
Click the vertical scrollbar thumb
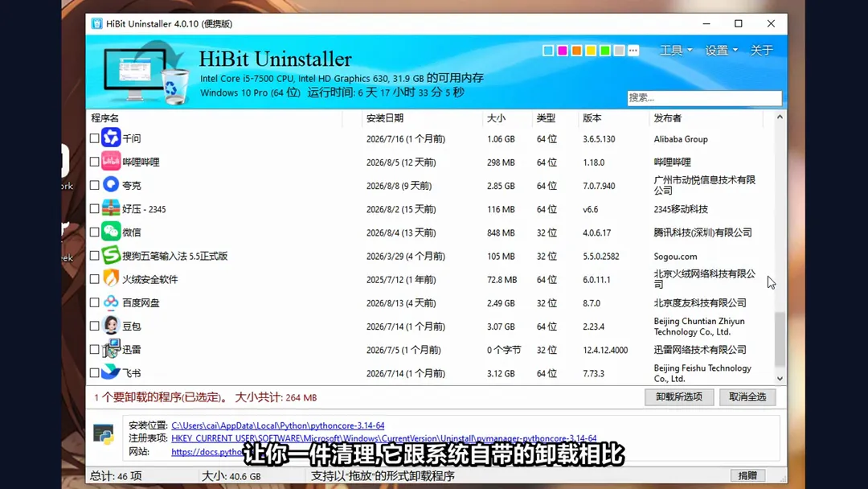[x=780, y=339]
